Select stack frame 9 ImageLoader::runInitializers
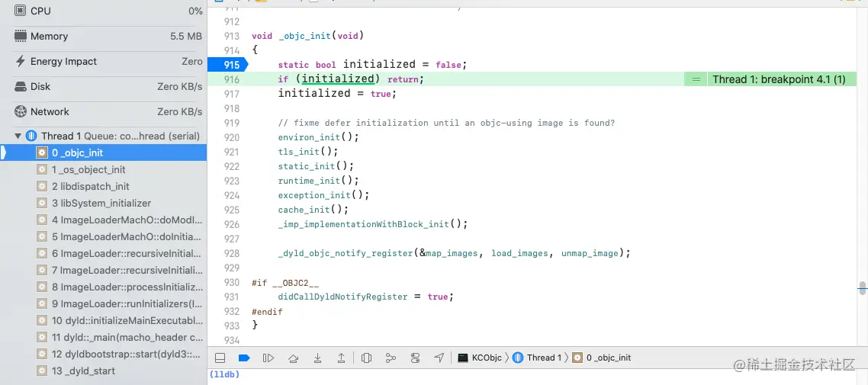Screen dimensions: 868x385 (104, 303)
